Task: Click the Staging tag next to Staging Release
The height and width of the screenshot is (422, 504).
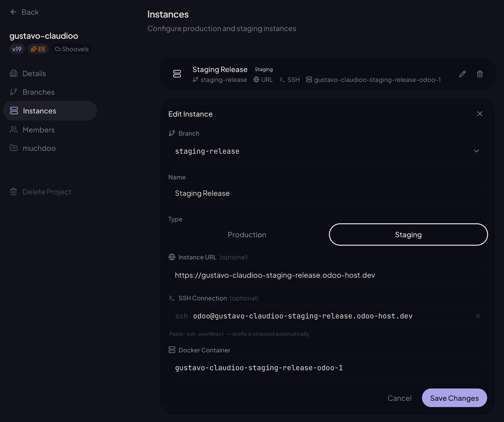Action: tap(264, 69)
